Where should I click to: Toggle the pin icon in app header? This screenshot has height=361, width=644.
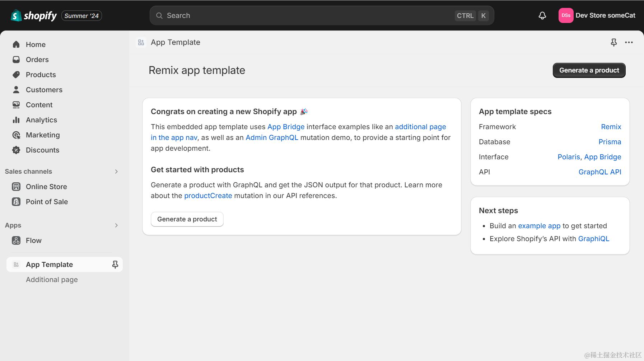613,42
